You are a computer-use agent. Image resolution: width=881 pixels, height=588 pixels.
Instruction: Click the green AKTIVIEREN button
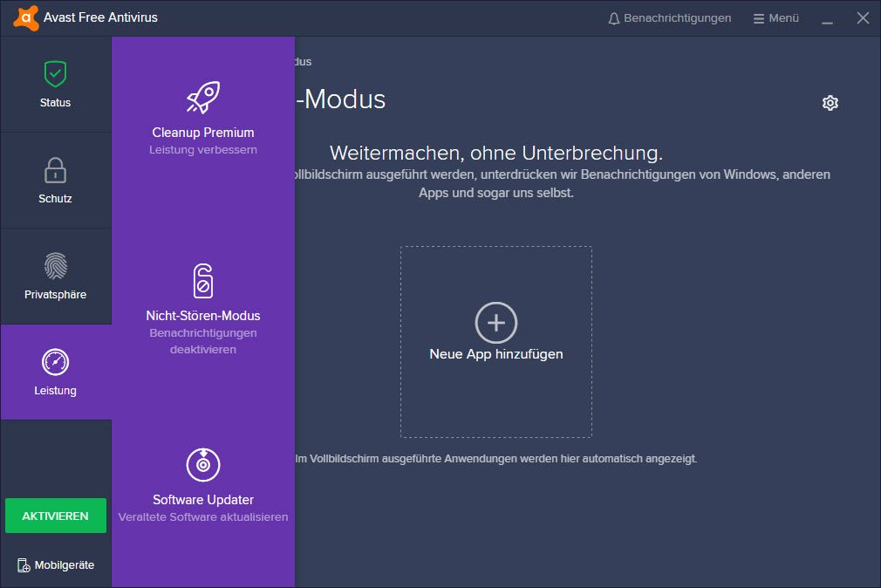56,516
